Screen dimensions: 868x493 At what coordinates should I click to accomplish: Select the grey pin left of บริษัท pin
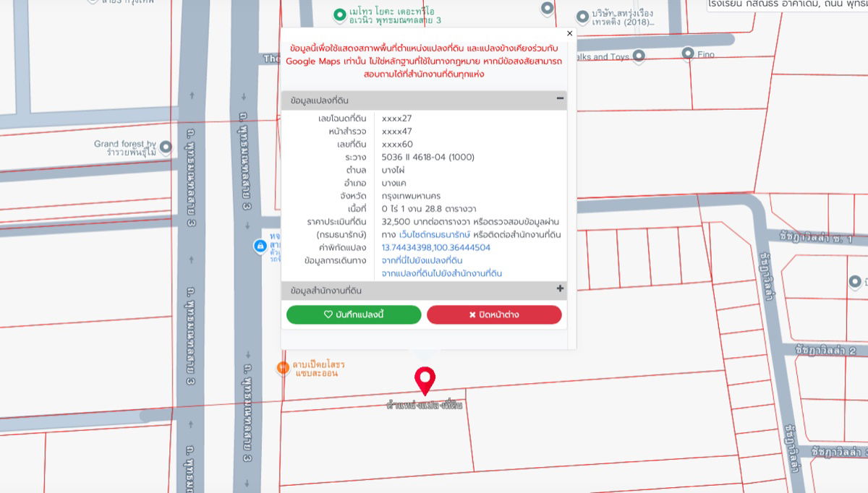click(547, 9)
